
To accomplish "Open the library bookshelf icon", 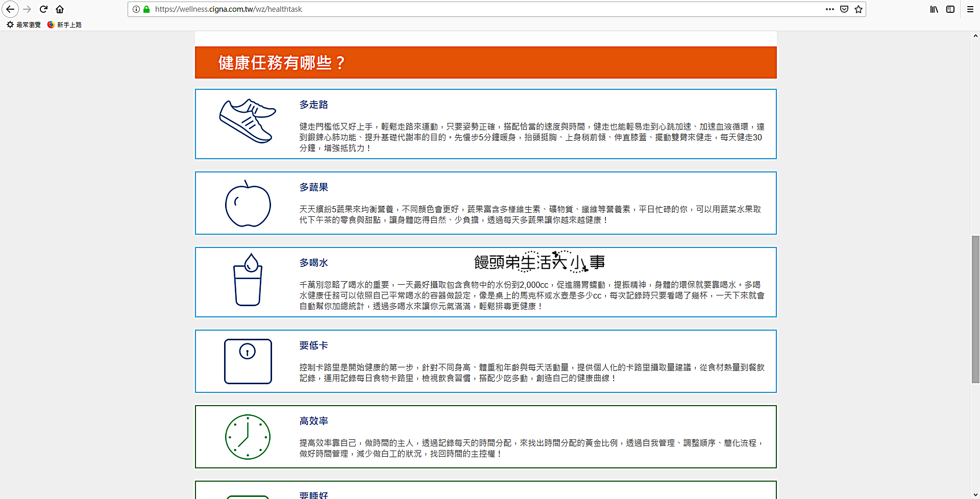I will (934, 9).
